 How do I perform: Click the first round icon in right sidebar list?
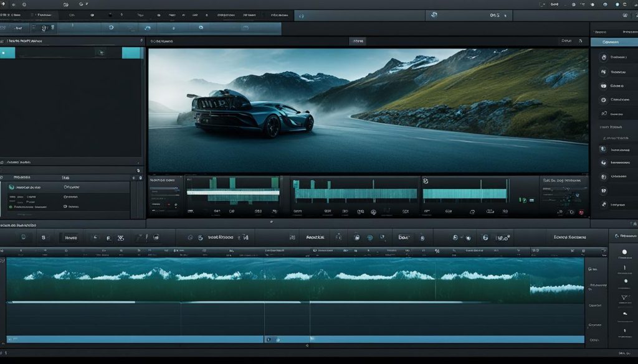click(x=604, y=58)
